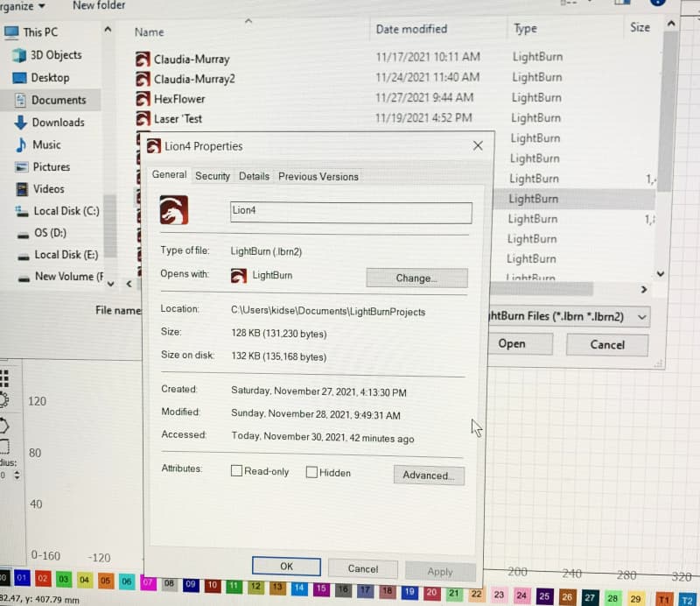Image resolution: width=700 pixels, height=606 pixels.
Task: Click the size value 128 KB (131,230 bytes)
Action: [279, 334]
